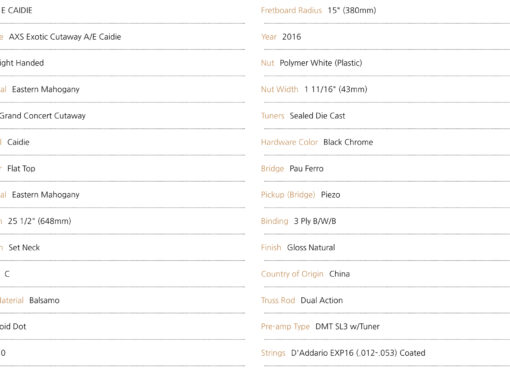Click the Finish Gloss Natural value
This screenshot has width=510, height=382.
coord(311,247)
